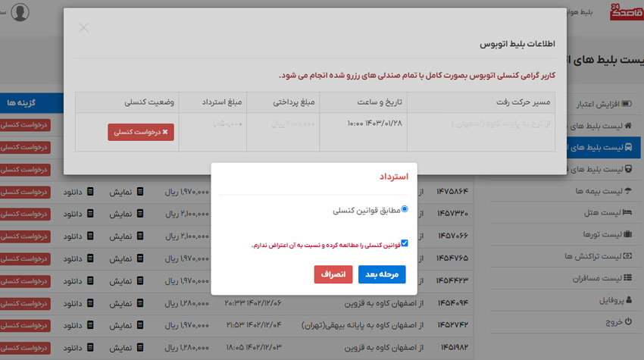
Task: Open 'پروفایل' in the sidebar
Action: tap(611, 300)
